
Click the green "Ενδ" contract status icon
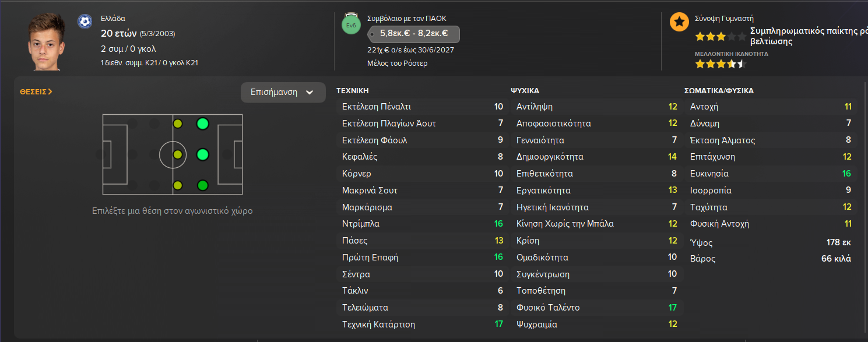click(x=351, y=26)
